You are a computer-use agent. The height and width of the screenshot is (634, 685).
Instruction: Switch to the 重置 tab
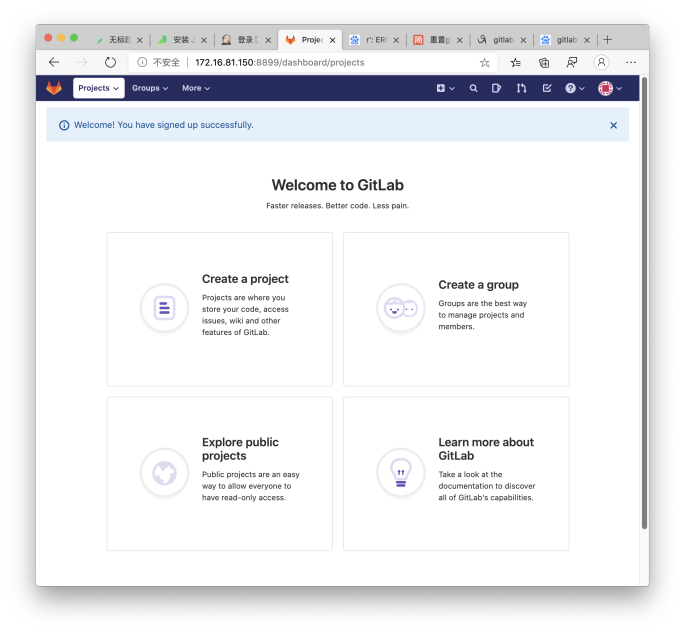point(438,40)
